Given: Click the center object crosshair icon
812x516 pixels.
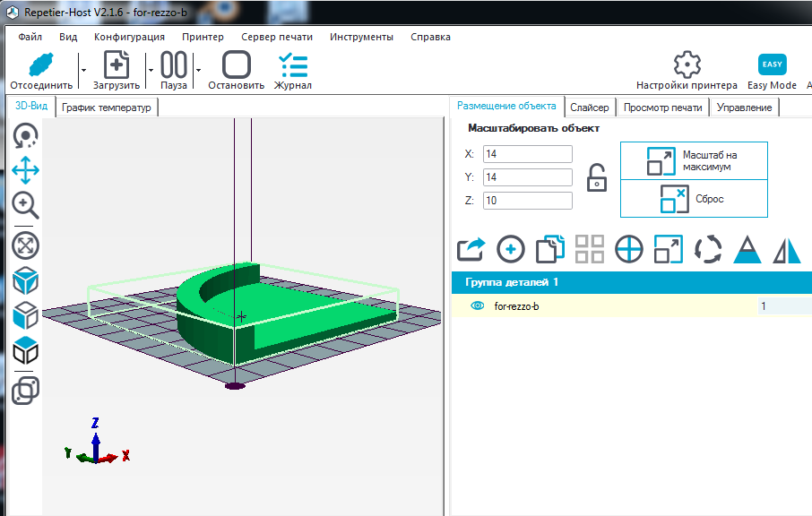Looking at the screenshot, I should pyautogui.click(x=628, y=249).
